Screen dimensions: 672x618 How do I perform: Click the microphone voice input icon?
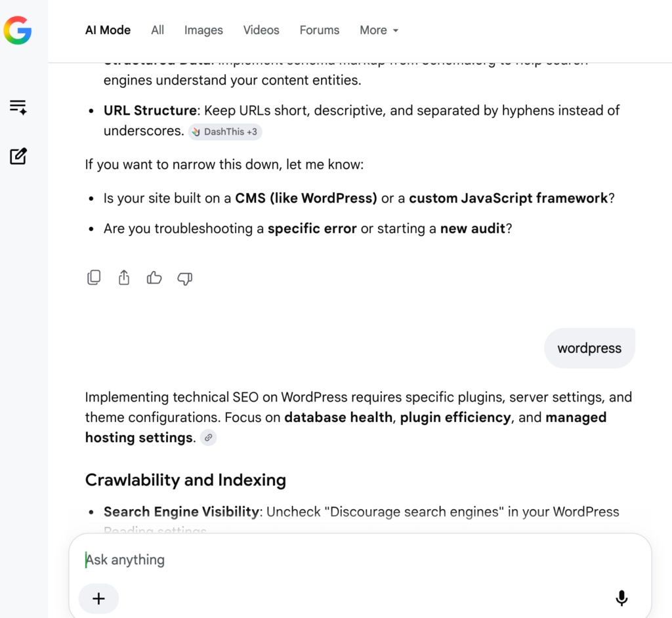coord(621,598)
